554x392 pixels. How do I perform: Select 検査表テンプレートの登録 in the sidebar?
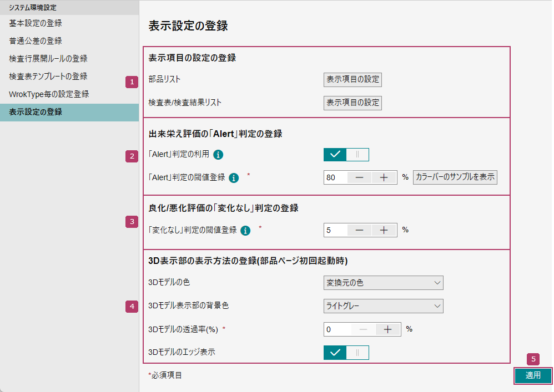pos(48,77)
